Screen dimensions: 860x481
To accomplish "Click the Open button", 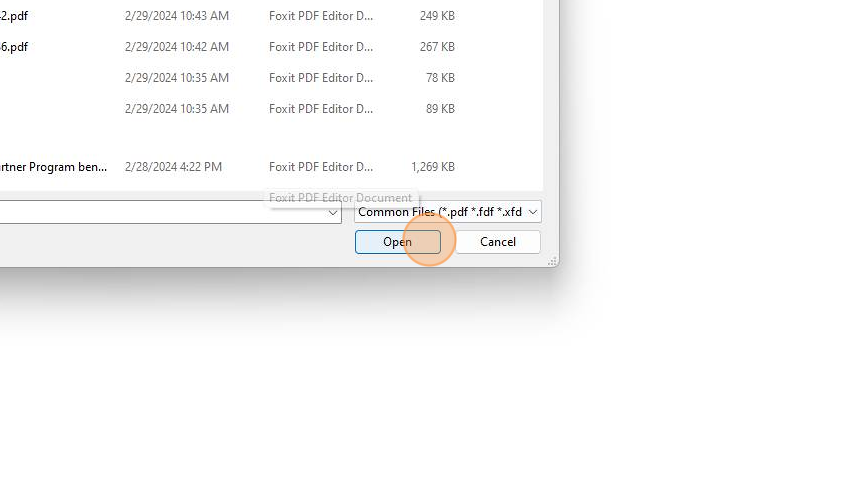I will click(398, 242).
